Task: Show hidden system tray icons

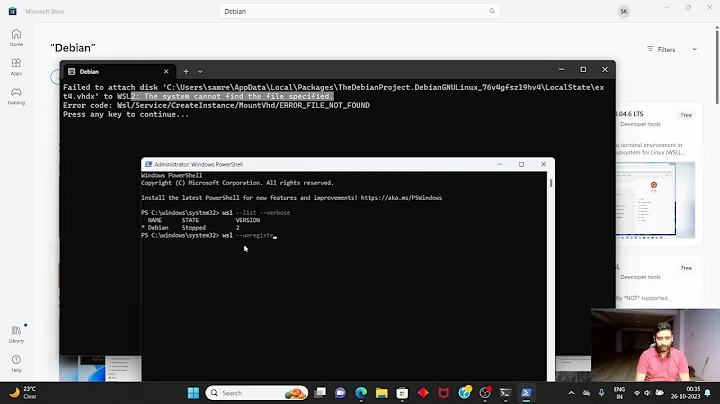Action: pyautogui.click(x=571, y=393)
